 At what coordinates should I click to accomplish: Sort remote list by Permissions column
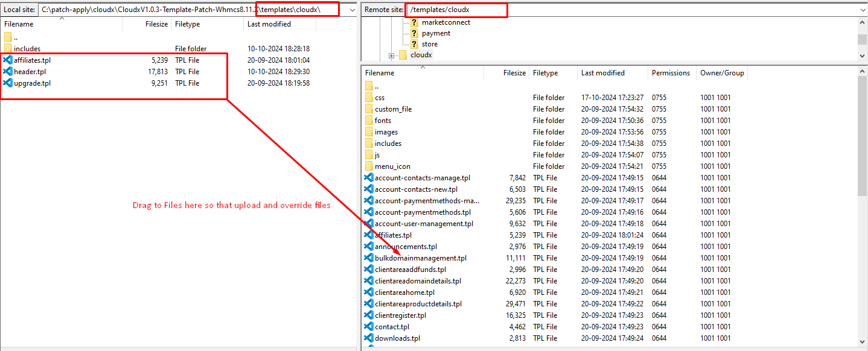coord(670,73)
